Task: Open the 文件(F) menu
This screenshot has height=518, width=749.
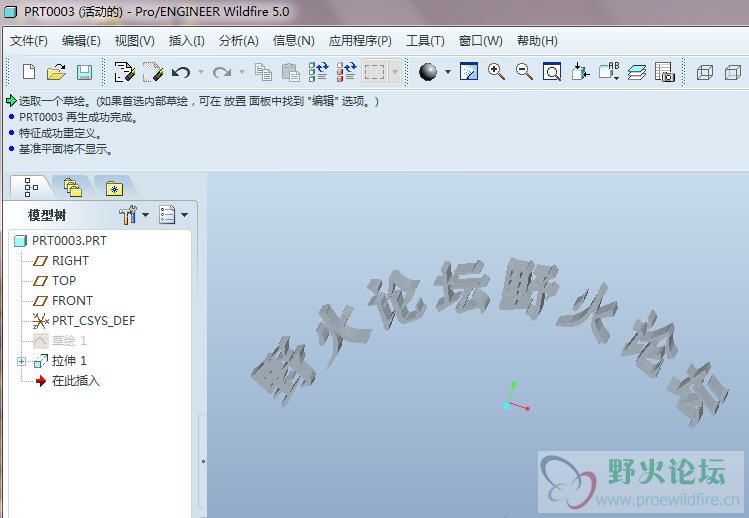Action: pyautogui.click(x=29, y=41)
